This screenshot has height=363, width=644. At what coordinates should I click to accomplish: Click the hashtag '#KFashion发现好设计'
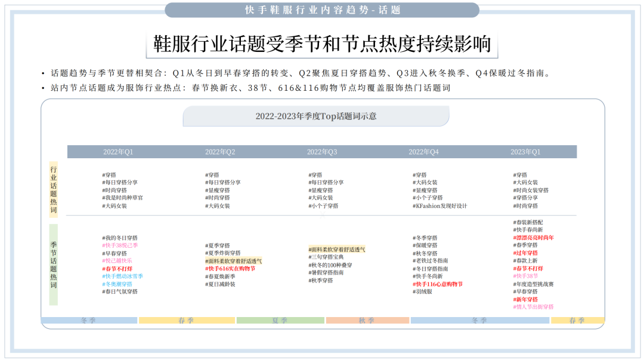(x=440, y=206)
